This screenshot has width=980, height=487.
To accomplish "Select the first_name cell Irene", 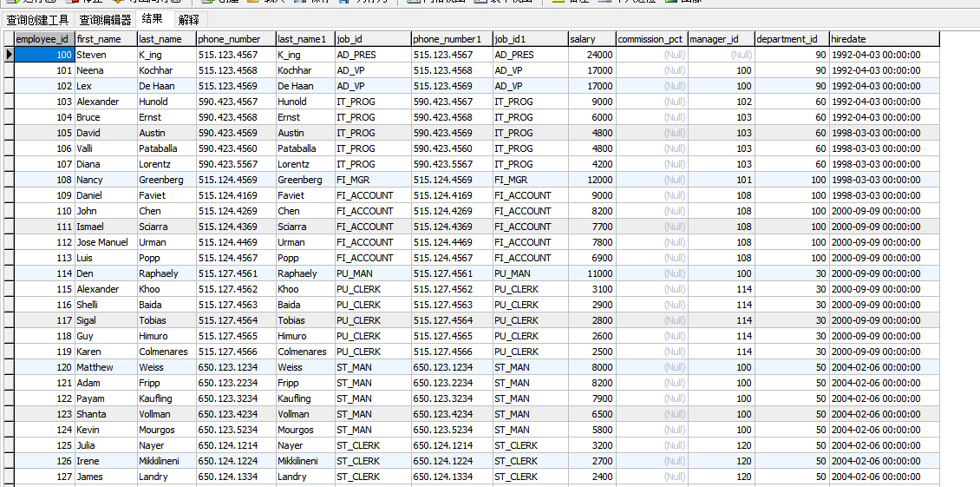I will 106,461.
